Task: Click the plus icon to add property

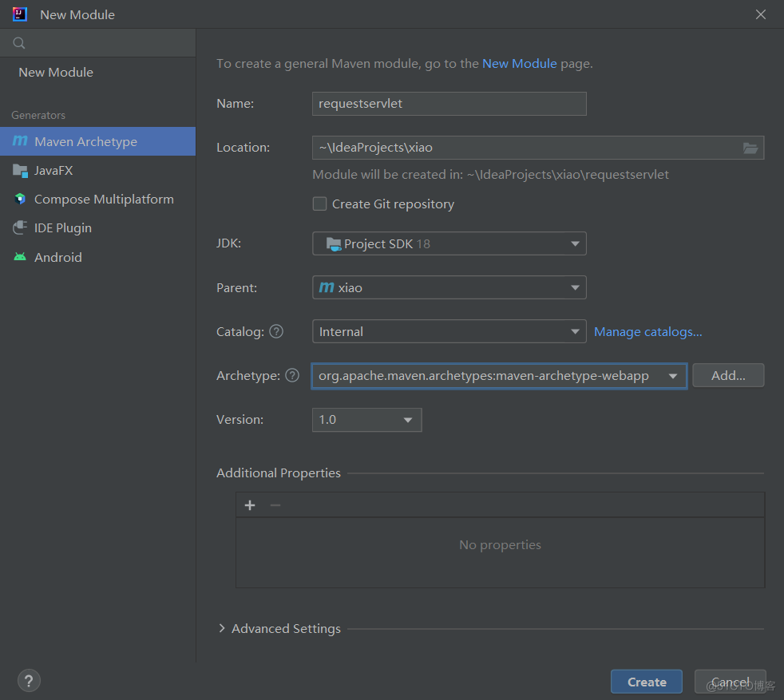Action: click(250, 505)
